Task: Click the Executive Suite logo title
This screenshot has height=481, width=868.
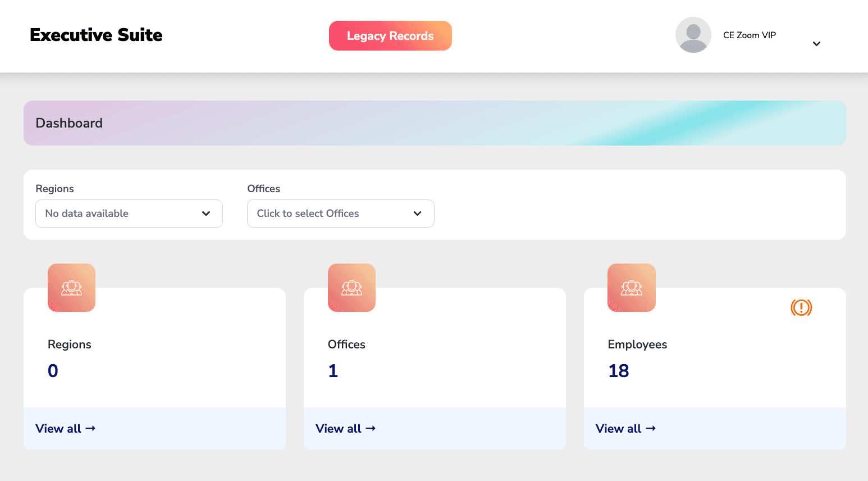Action: click(96, 35)
